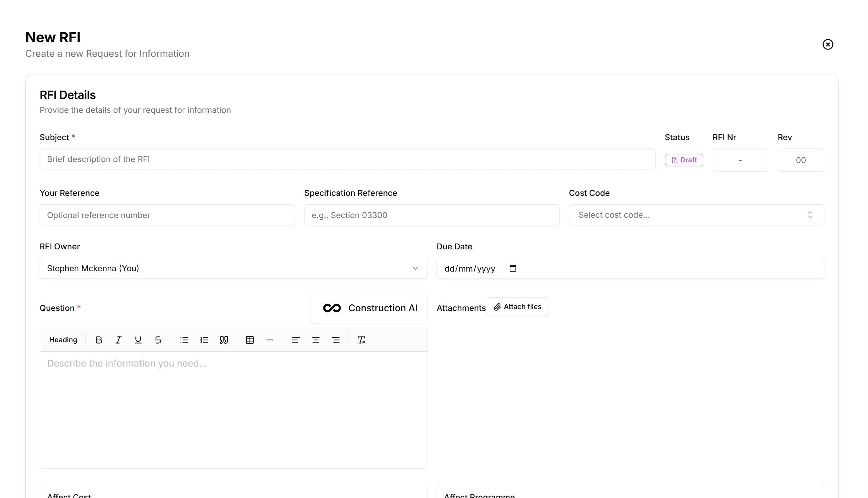Screen dimensions: 868x498
Task: Insert a blockquote
Action: 224,340
